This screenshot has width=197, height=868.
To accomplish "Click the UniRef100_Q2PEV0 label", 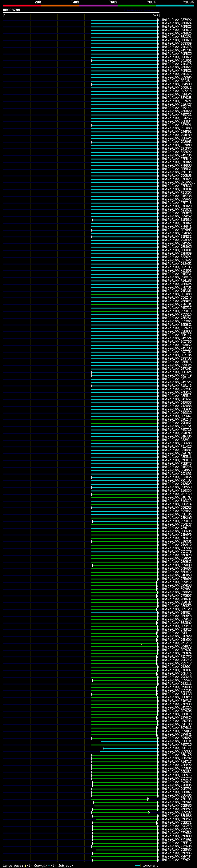I will pos(177,94).
